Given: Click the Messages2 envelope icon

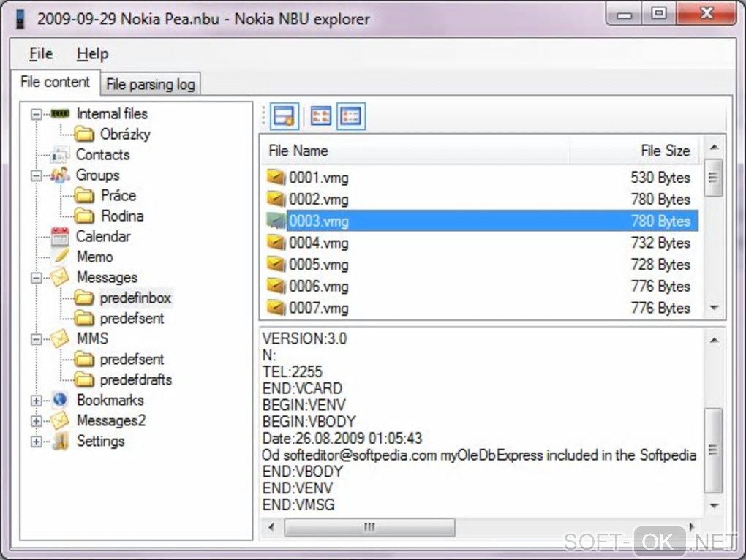Looking at the screenshot, I should pos(60,420).
